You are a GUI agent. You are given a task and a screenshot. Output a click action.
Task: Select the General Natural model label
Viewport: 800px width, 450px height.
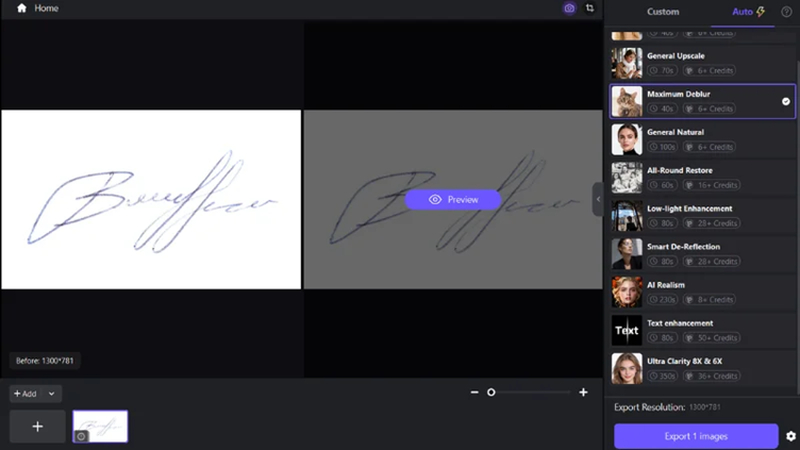coord(675,132)
